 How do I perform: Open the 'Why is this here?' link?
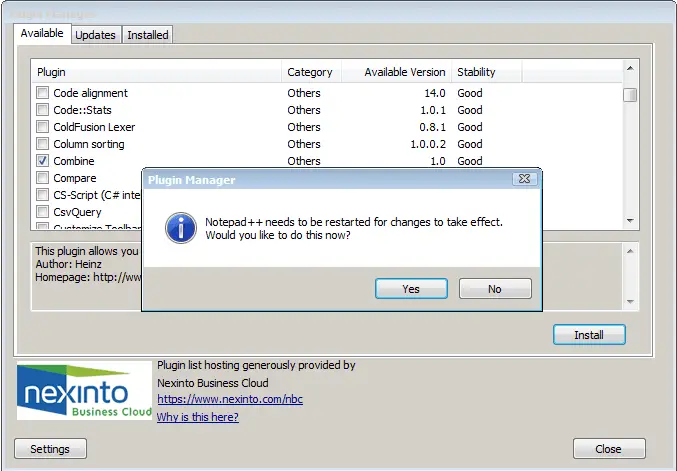[x=198, y=417]
